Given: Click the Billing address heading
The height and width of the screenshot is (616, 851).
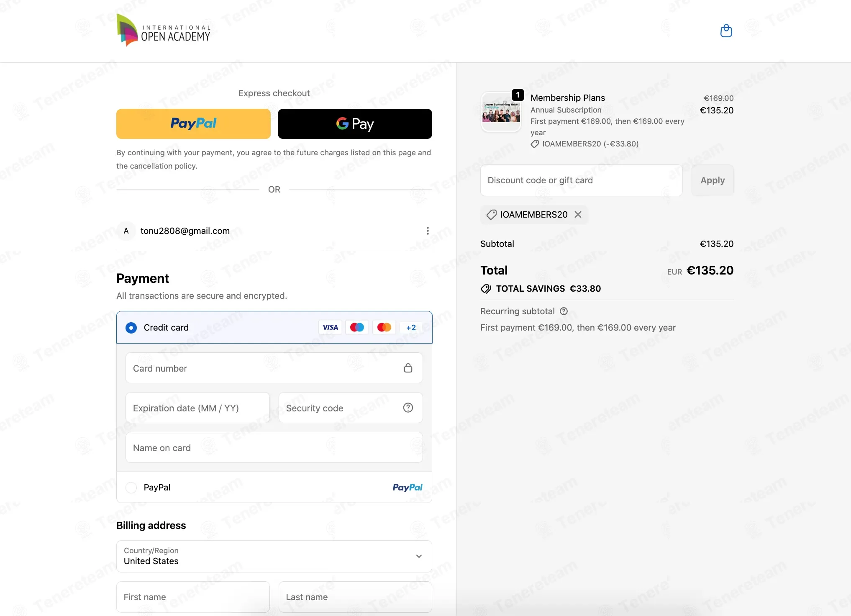Looking at the screenshot, I should (x=151, y=526).
